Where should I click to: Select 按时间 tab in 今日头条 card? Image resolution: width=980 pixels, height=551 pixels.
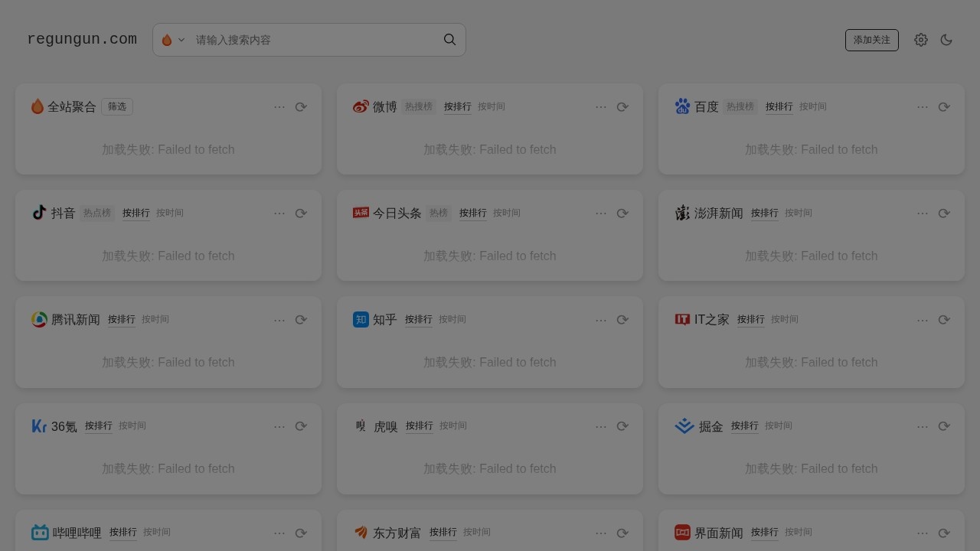coord(507,213)
